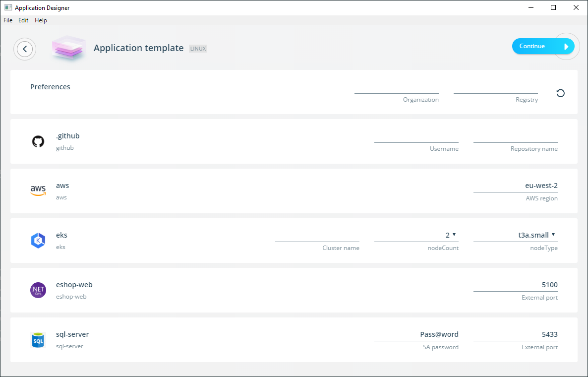
Task: Click the GitHub octocat icon
Action: (x=38, y=141)
